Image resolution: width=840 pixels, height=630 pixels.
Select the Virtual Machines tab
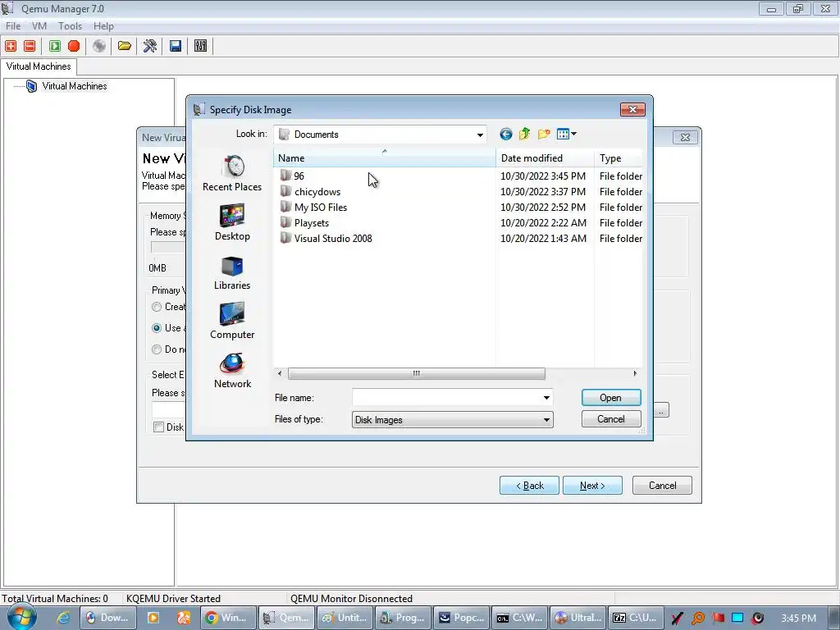(39, 66)
